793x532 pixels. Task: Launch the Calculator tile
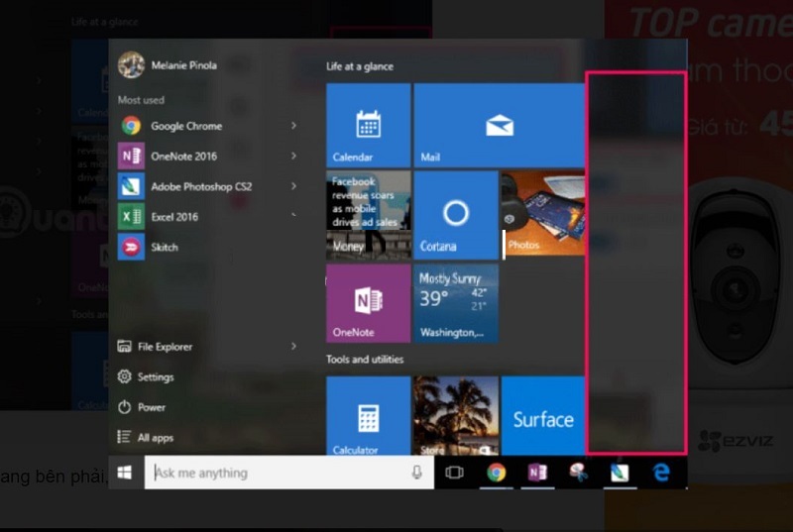point(368,416)
